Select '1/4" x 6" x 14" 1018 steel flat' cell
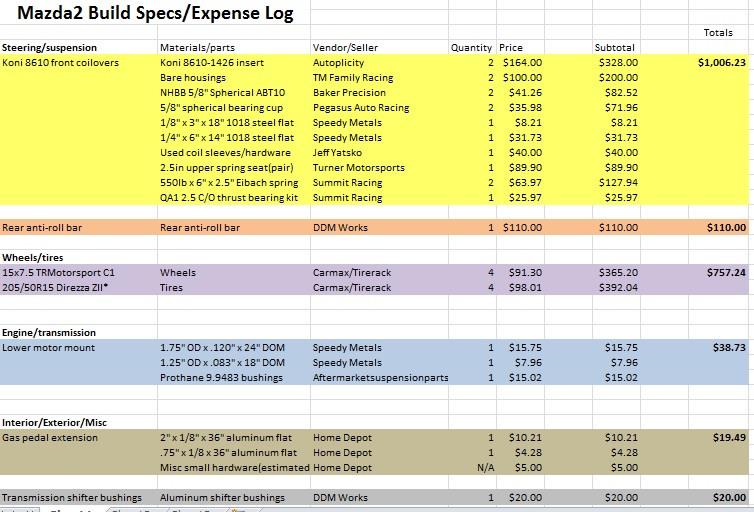 click(x=234, y=137)
